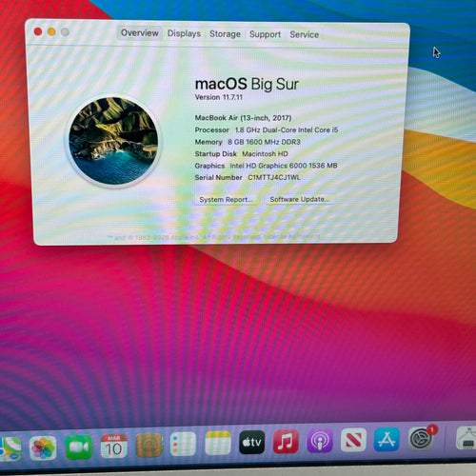This screenshot has height=476, width=476.
Task: Switch to the Displays tab
Action: tap(184, 33)
